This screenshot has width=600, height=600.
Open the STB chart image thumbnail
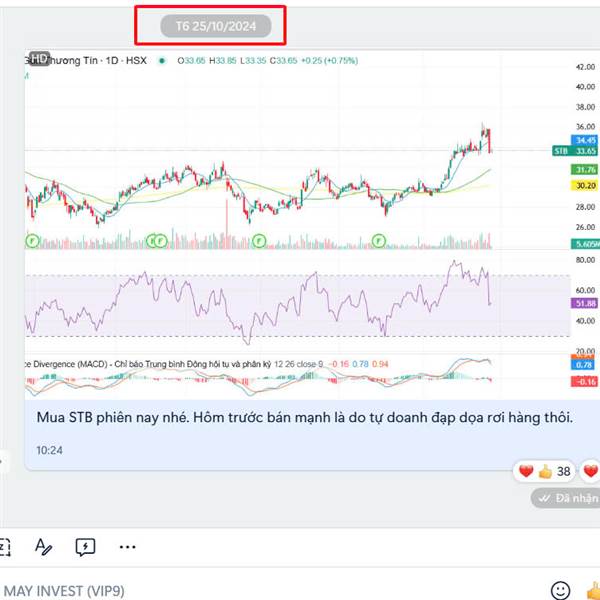[312, 225]
